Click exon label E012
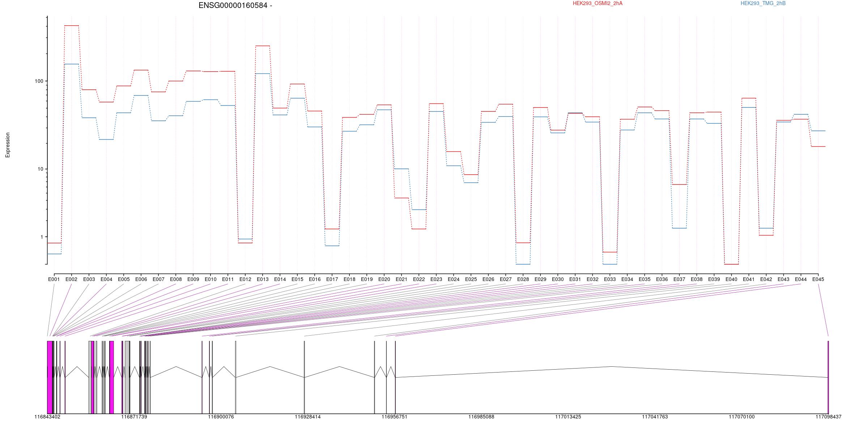868x434 pixels. coord(245,279)
